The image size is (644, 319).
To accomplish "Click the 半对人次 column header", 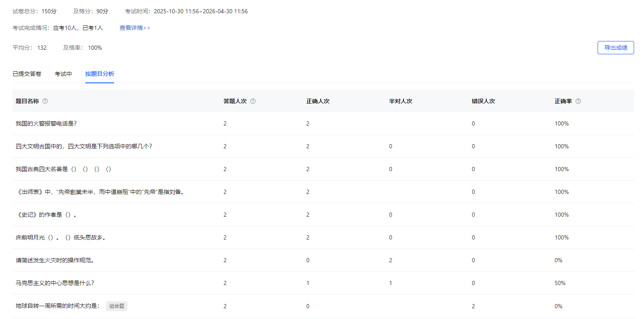I will 401,101.
